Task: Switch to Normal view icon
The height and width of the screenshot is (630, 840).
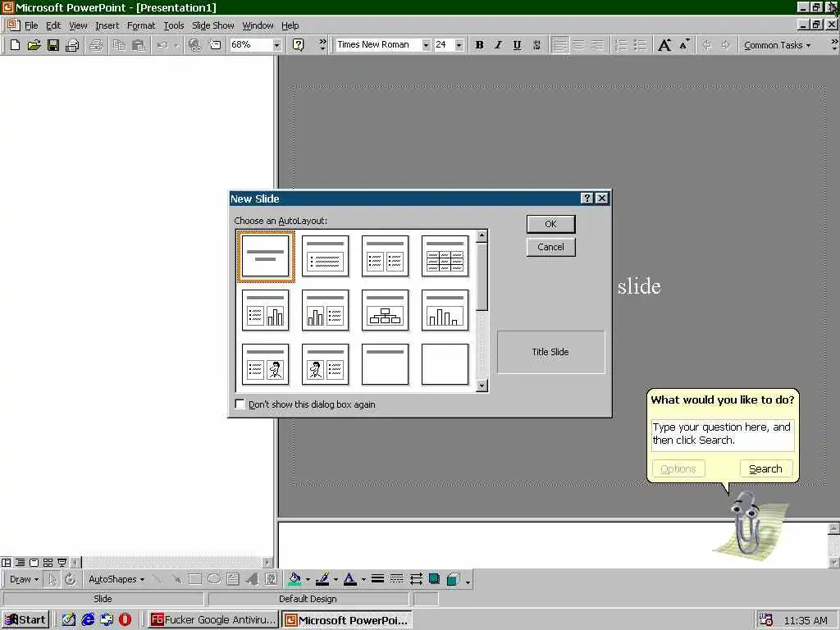Action: click(7, 563)
